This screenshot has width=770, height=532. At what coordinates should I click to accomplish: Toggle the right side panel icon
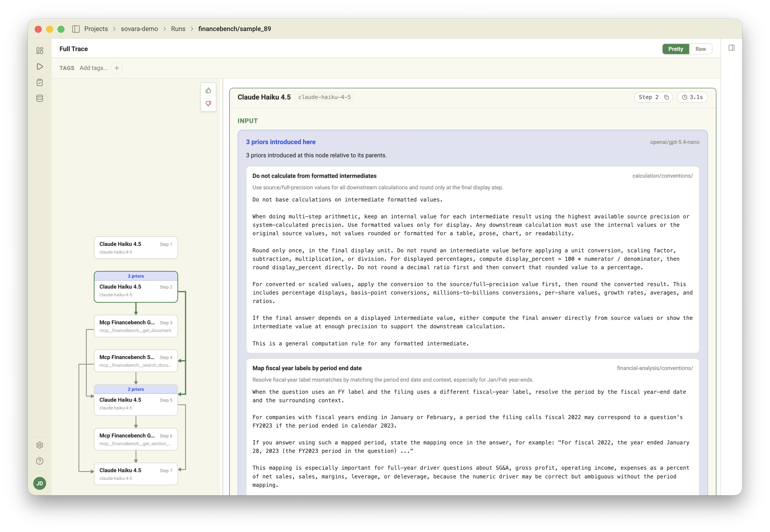732,48
